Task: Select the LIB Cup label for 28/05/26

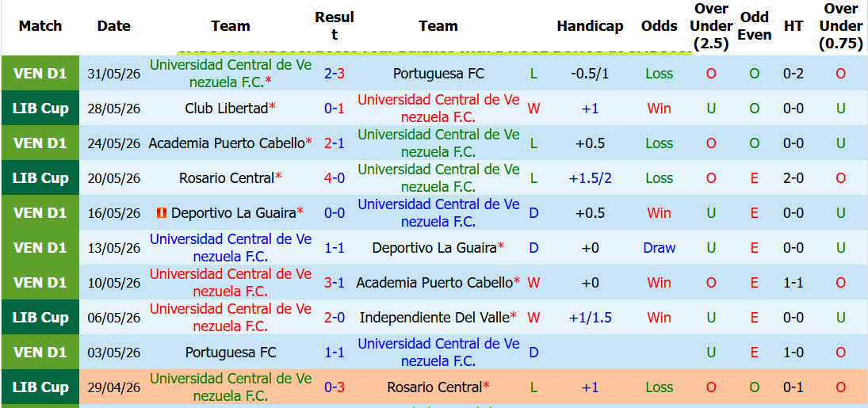Action: coord(40,109)
